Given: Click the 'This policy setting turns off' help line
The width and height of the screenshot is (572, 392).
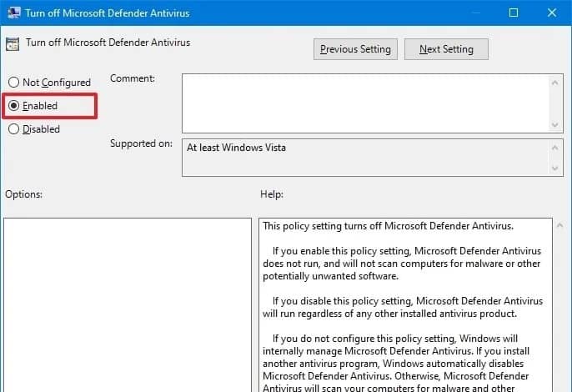Looking at the screenshot, I should point(389,226).
